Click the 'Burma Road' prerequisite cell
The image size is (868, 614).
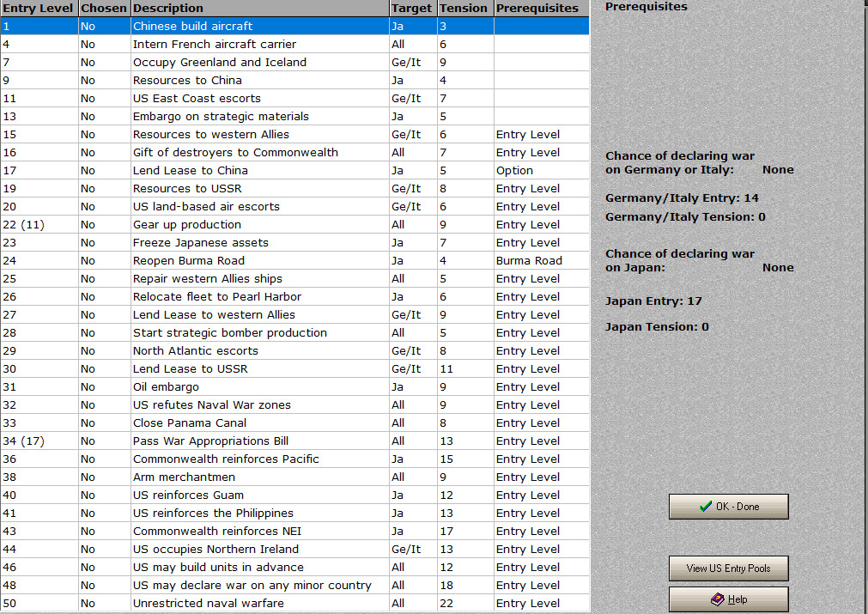tap(542, 261)
